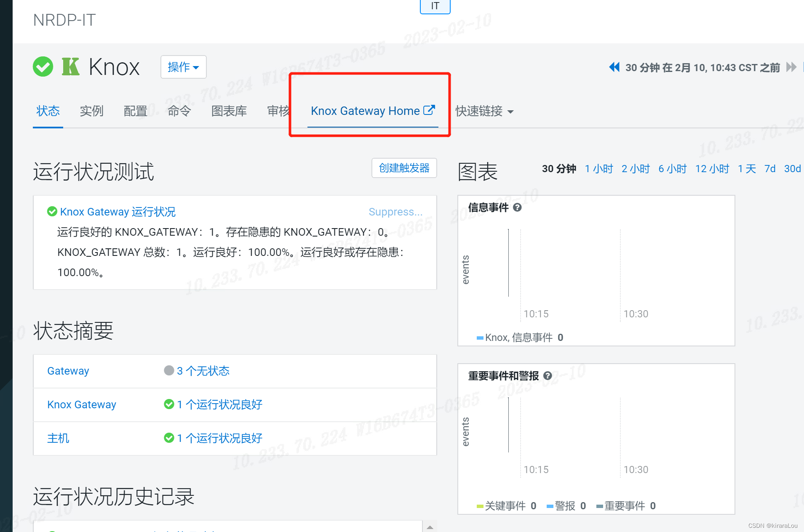This screenshot has height=532, width=804.
Task: Select the 30 分钟 chart time range
Action: pyautogui.click(x=559, y=169)
